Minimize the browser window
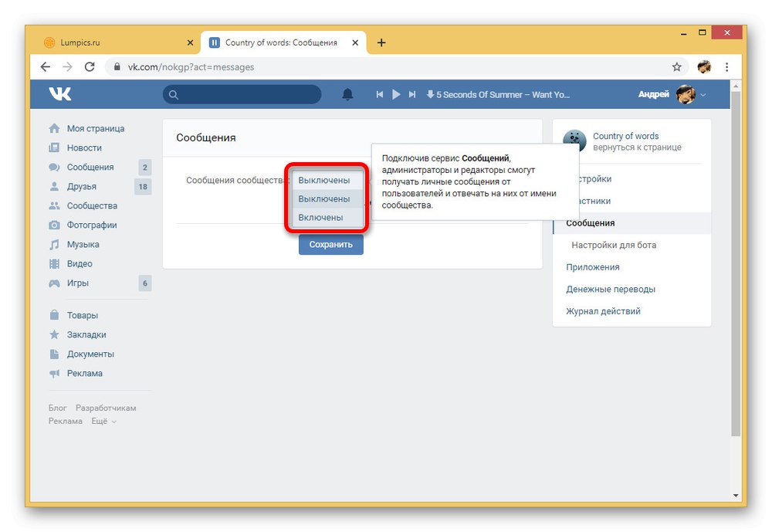Image resolution: width=772 pixels, height=532 pixels. 683,33
